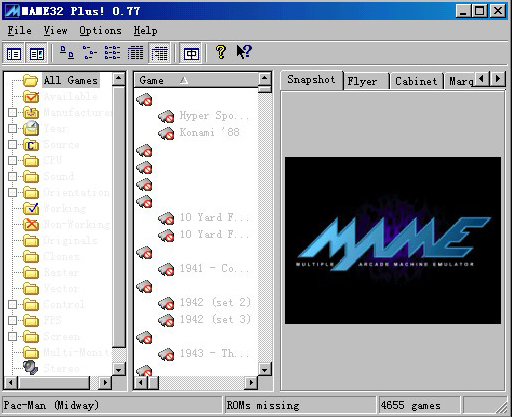Switch to large icons view
Screen dimensions: 512x417
coord(67,53)
